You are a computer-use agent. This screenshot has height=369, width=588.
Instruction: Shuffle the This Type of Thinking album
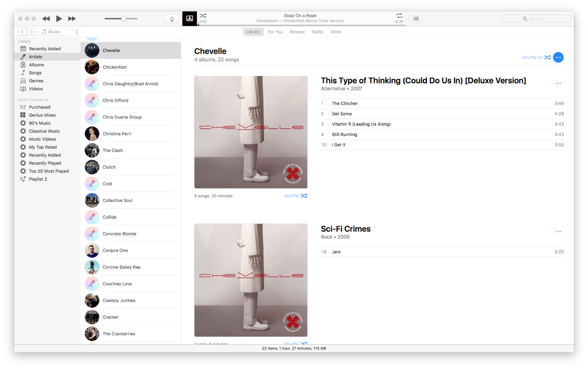click(x=296, y=196)
